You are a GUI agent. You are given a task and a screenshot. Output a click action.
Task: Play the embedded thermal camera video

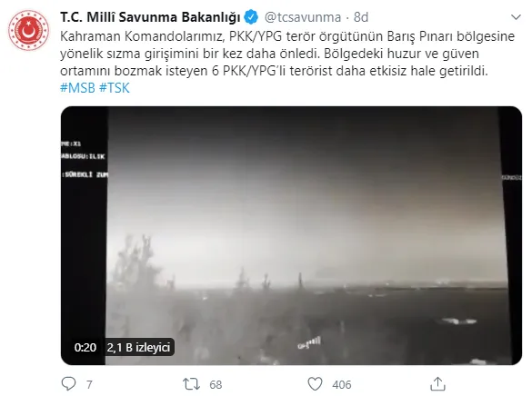coord(291,235)
